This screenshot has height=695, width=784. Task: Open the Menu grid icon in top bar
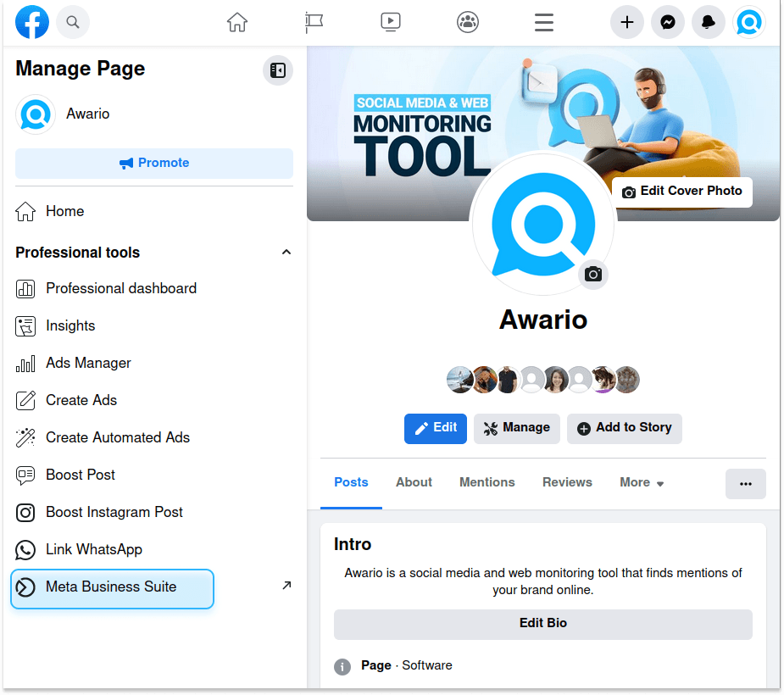(543, 22)
